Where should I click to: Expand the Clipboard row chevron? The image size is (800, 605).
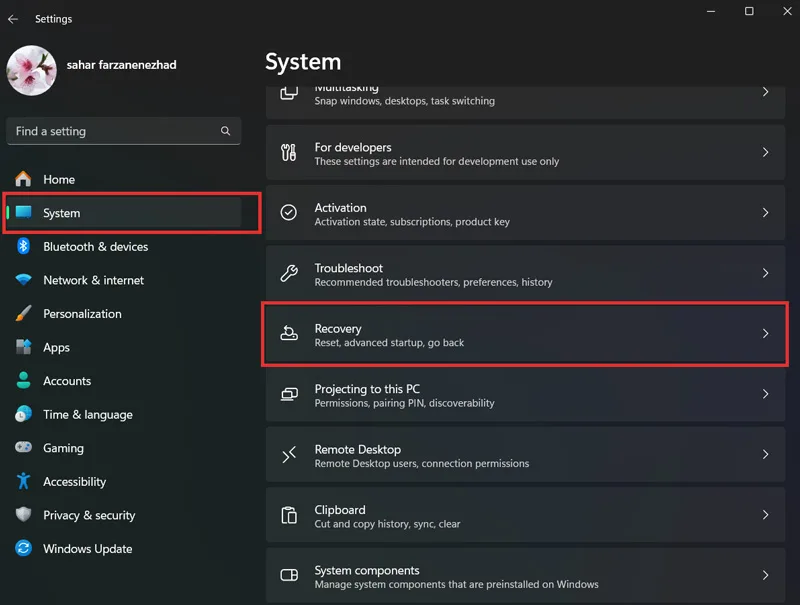[765, 515]
